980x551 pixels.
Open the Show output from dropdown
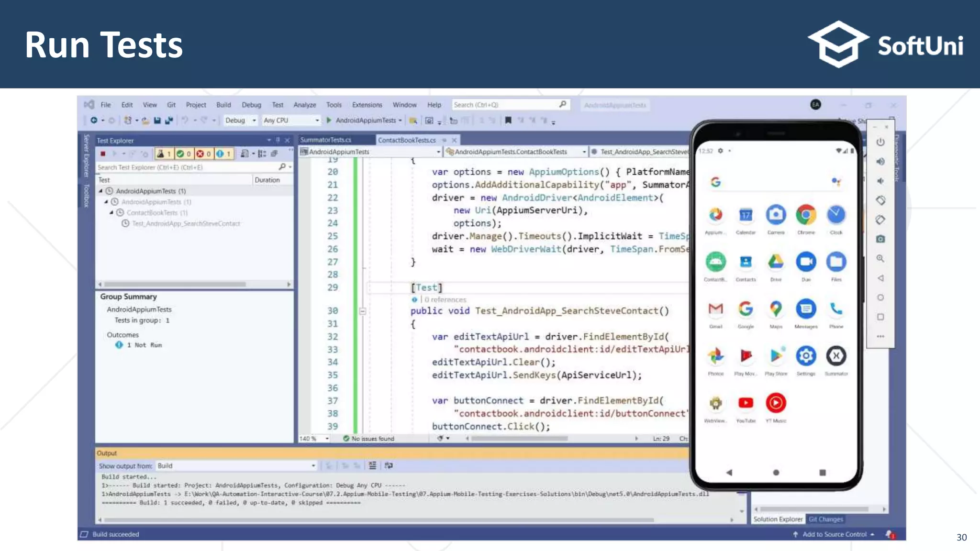(313, 466)
